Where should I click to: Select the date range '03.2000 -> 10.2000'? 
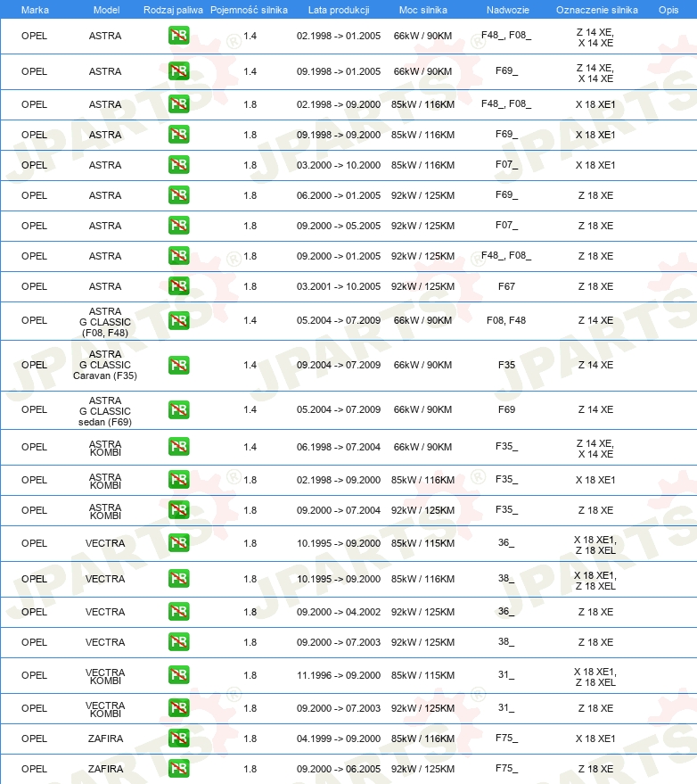point(339,165)
